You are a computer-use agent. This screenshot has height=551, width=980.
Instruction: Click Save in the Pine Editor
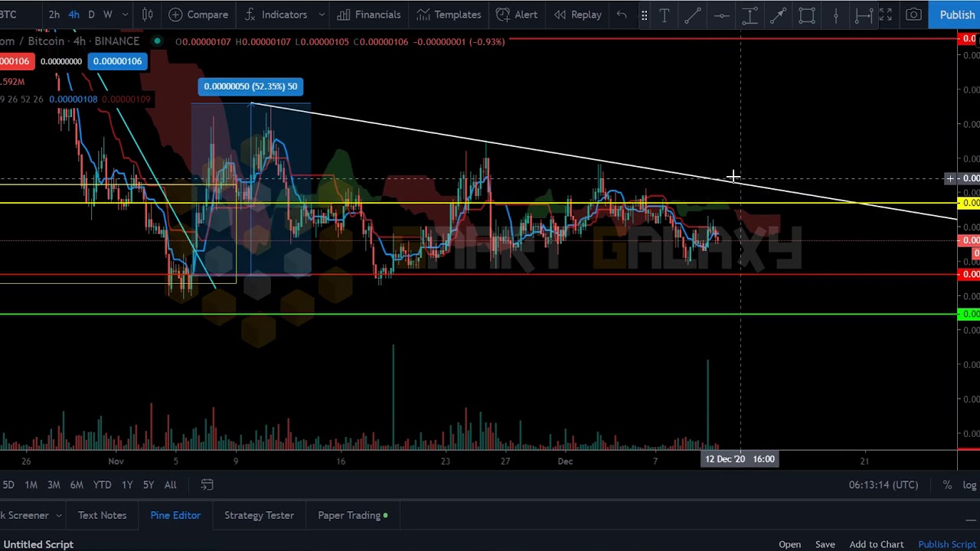coord(825,544)
